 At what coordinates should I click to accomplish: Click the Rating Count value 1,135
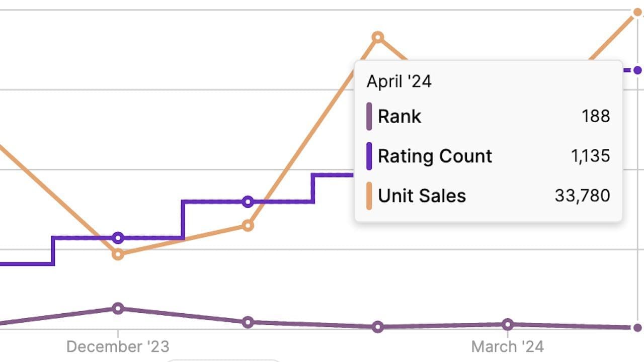click(x=590, y=156)
